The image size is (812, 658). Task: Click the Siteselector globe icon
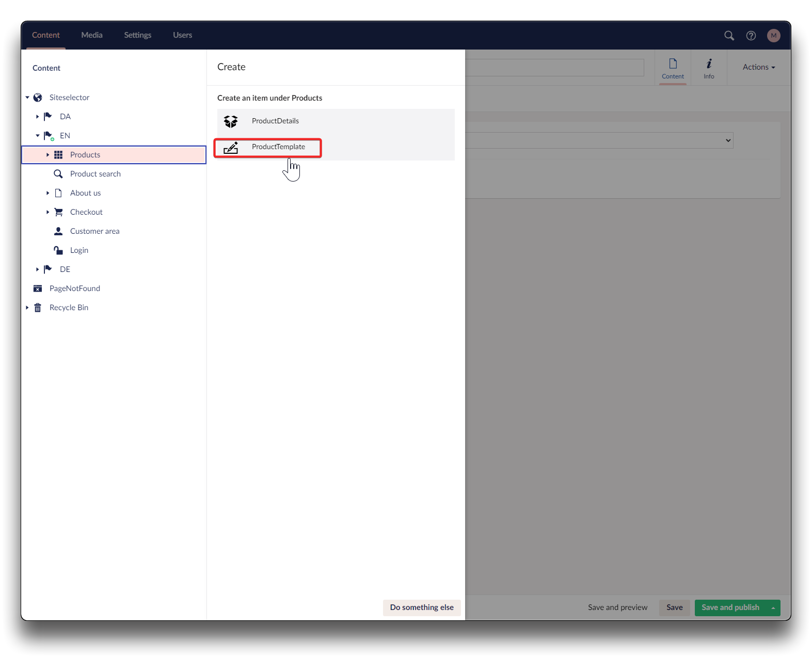coord(38,98)
